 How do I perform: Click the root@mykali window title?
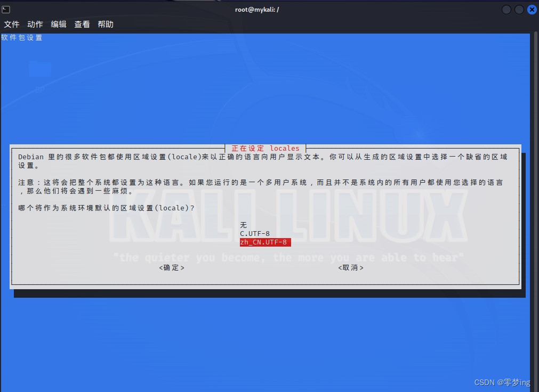click(x=257, y=10)
